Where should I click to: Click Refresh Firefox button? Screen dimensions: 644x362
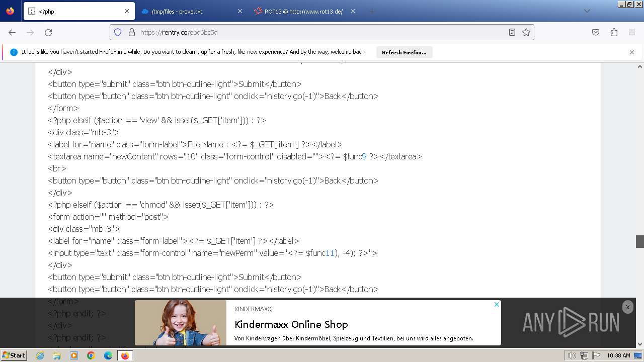click(404, 52)
